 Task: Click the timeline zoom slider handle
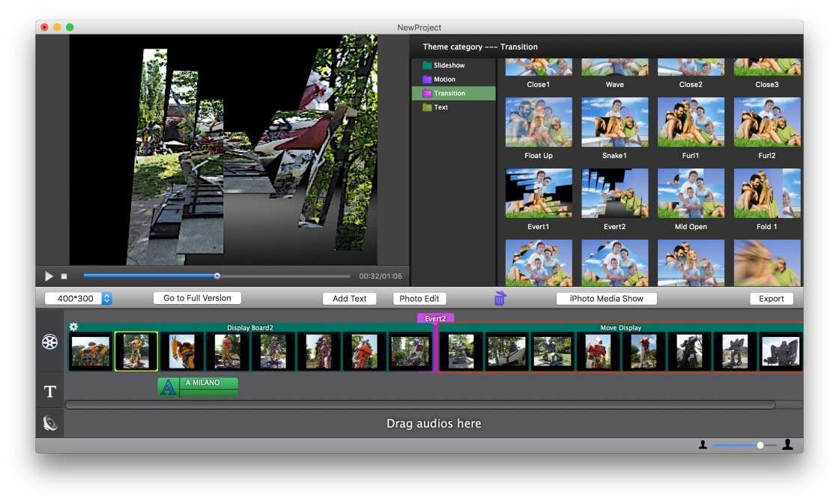pyautogui.click(x=760, y=445)
